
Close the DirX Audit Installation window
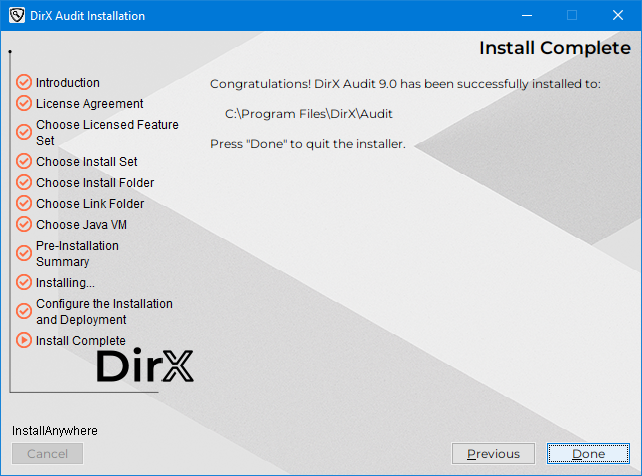click(618, 16)
